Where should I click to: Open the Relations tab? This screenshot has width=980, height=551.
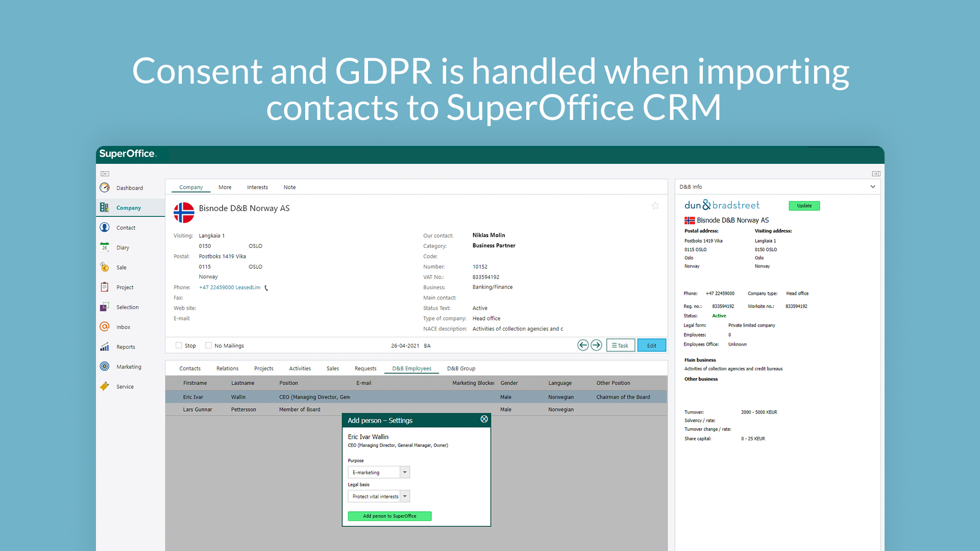(227, 368)
